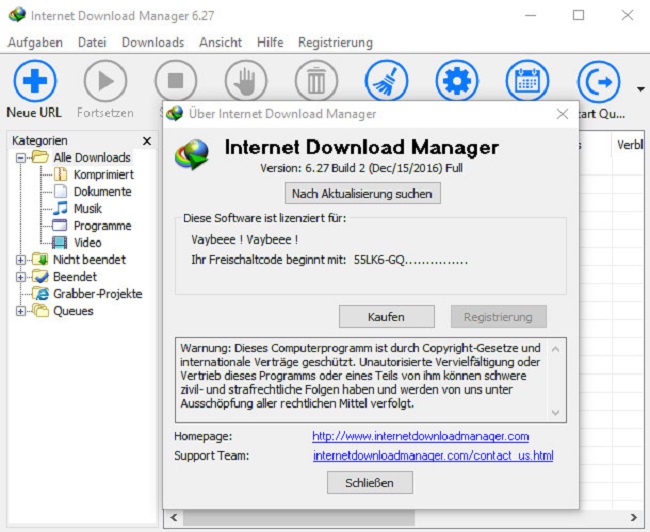This screenshot has width=650, height=532.
Task: Open options via the gear icon
Action: click(x=457, y=81)
